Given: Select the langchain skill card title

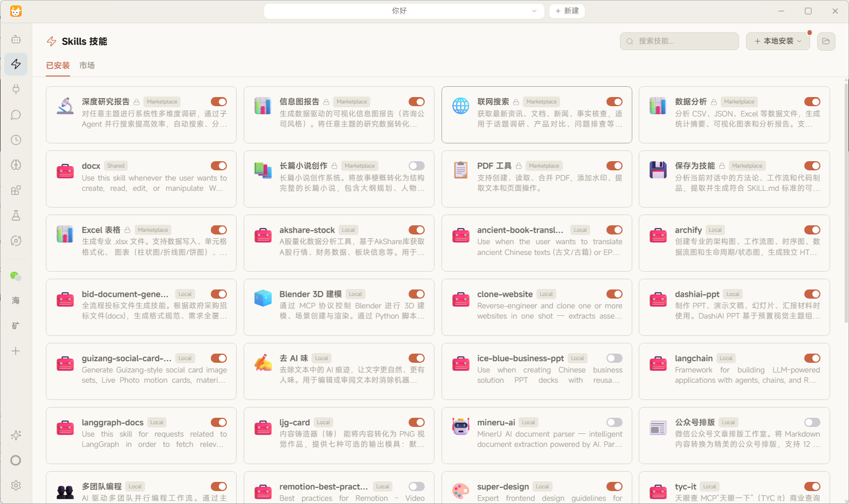Looking at the screenshot, I should 694,358.
